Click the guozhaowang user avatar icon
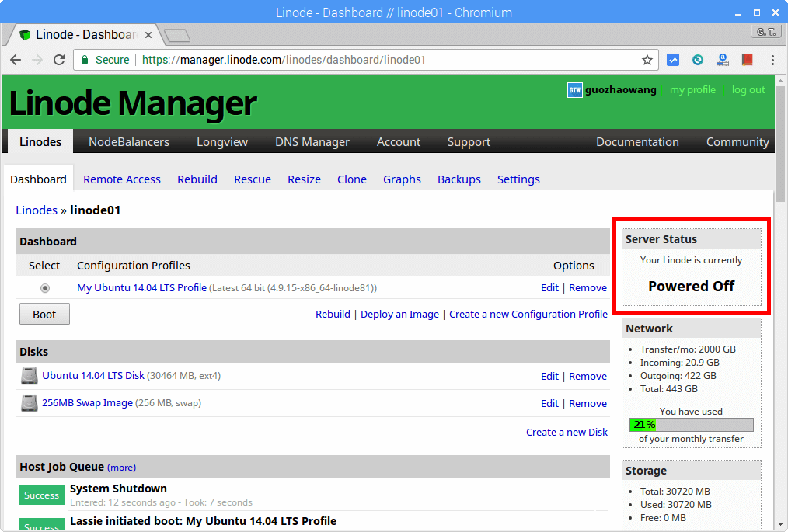 coord(574,90)
